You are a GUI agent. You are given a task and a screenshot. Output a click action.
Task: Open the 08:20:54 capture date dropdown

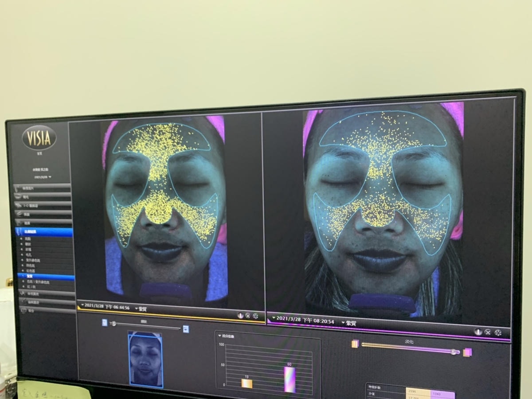274,319
